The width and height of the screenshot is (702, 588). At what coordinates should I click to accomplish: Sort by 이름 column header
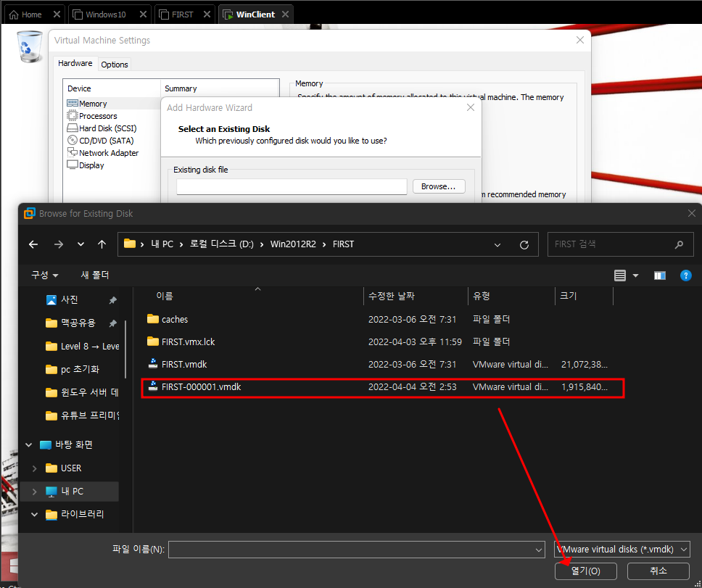click(x=165, y=296)
